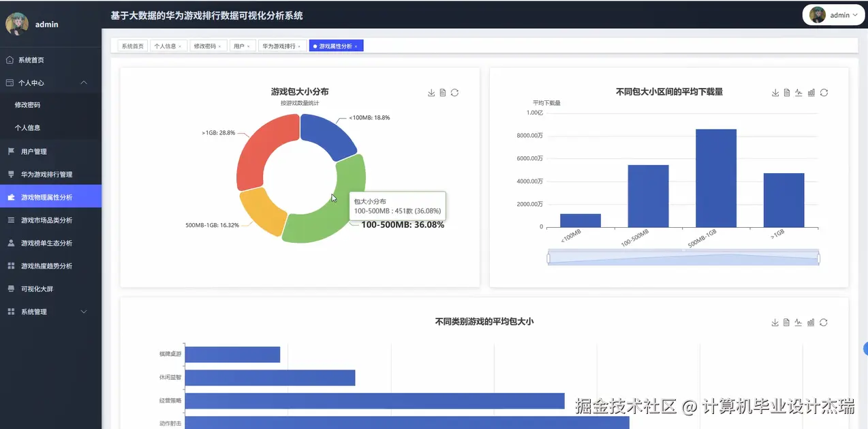Go to 用户管理 page

pyautogui.click(x=50, y=151)
